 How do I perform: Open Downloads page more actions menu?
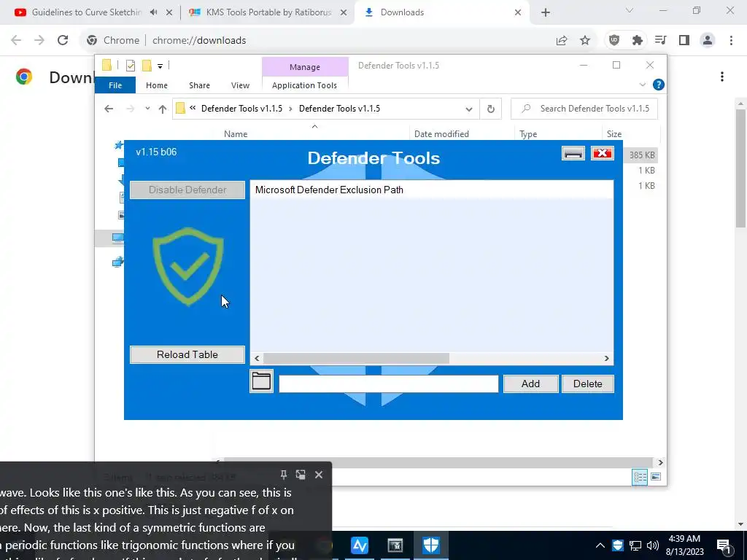[x=722, y=77]
